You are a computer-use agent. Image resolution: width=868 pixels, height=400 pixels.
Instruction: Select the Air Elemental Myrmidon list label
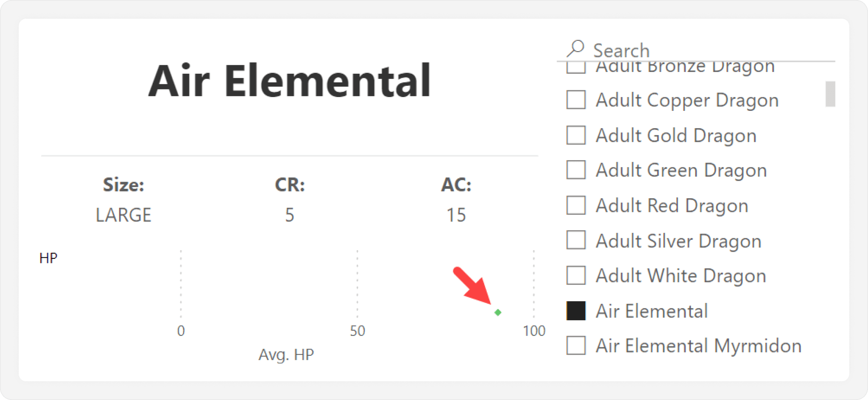tap(698, 345)
